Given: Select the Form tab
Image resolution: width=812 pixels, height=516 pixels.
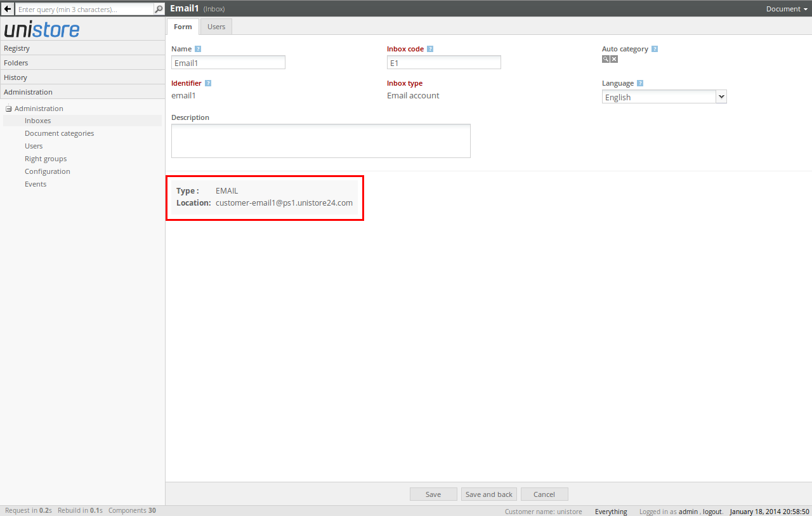Looking at the screenshot, I should click(x=183, y=27).
